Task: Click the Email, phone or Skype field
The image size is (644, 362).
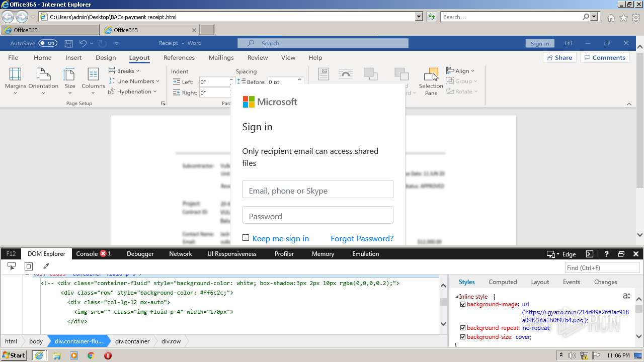Action: pos(318,190)
